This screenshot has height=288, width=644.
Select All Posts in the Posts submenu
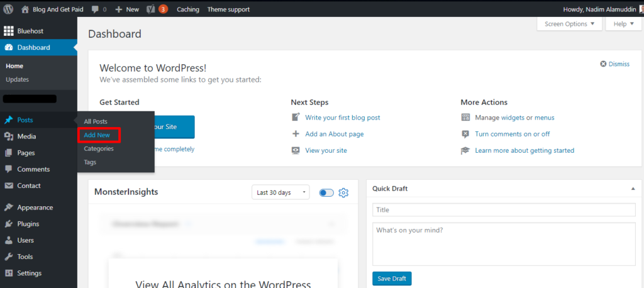click(96, 121)
